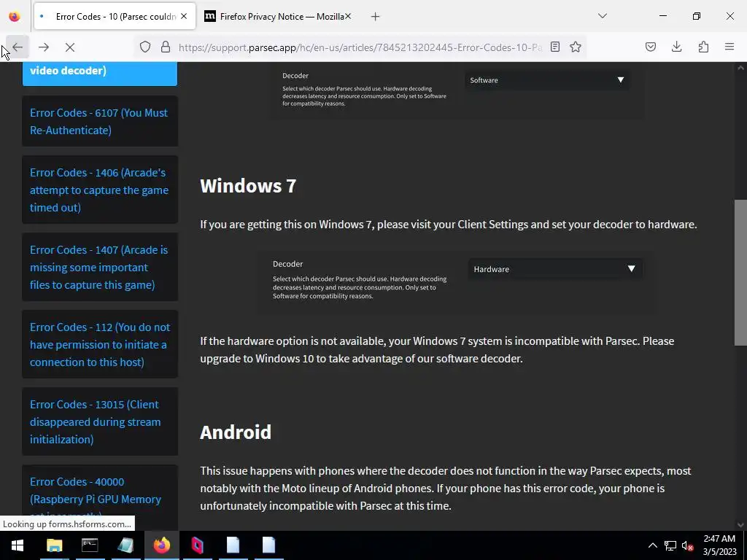Click the padlock site security icon
Viewport: 747px width, 560px height.
(x=166, y=47)
